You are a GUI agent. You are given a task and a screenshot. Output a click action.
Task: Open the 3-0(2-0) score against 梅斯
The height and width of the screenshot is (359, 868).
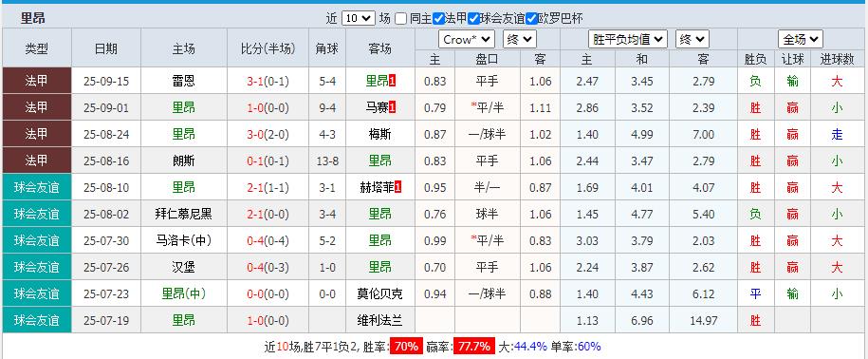[268, 135]
